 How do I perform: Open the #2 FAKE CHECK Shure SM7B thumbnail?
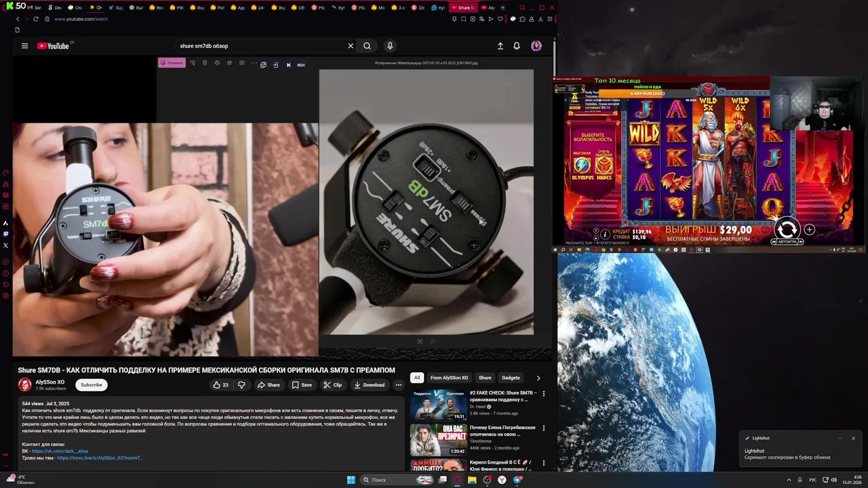click(439, 405)
